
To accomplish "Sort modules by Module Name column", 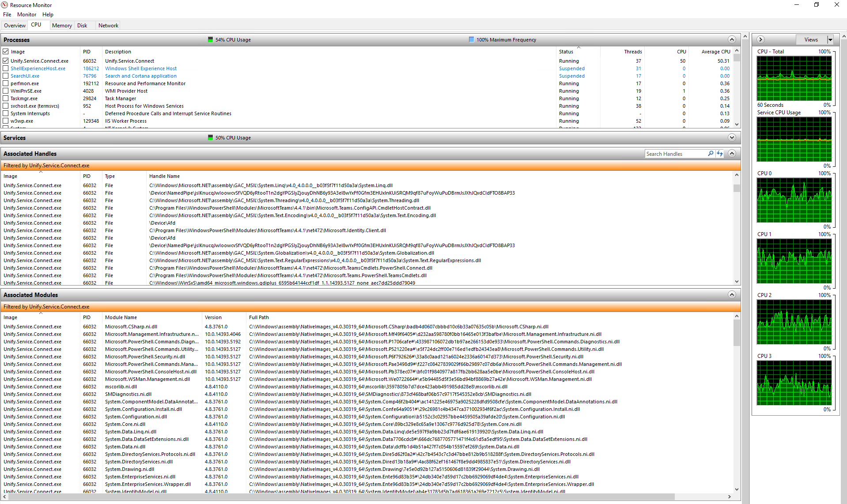I will 152,317.
